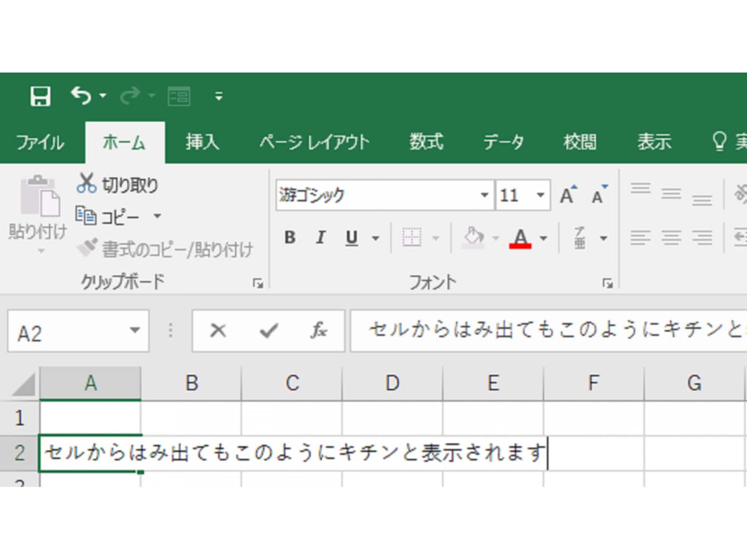Open the ページ レイアウト tab

314,142
